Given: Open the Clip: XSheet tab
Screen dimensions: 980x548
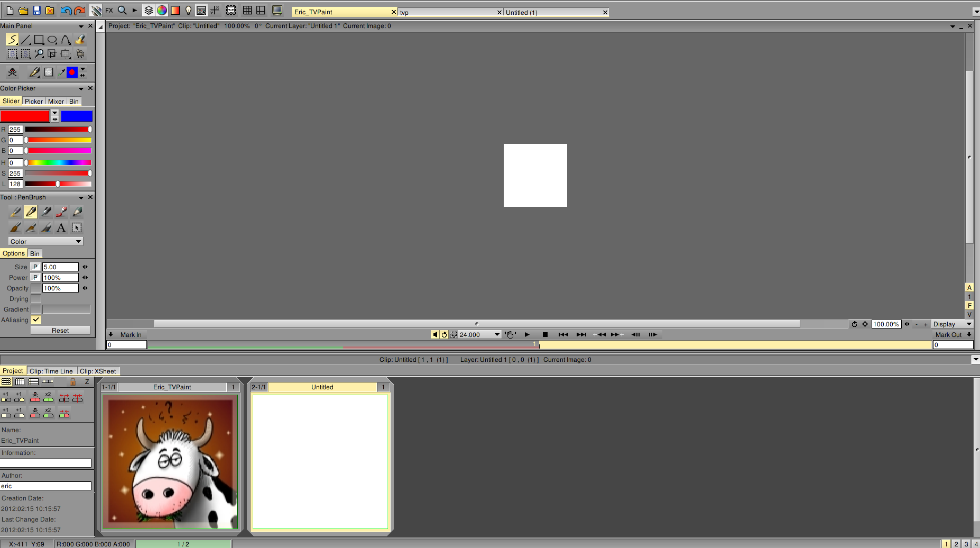Looking at the screenshot, I should tap(98, 371).
